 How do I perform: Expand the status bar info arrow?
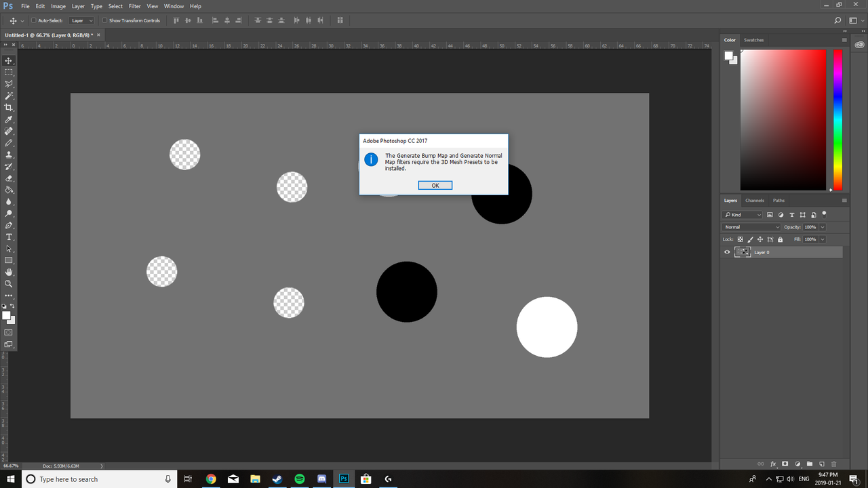[102, 466]
